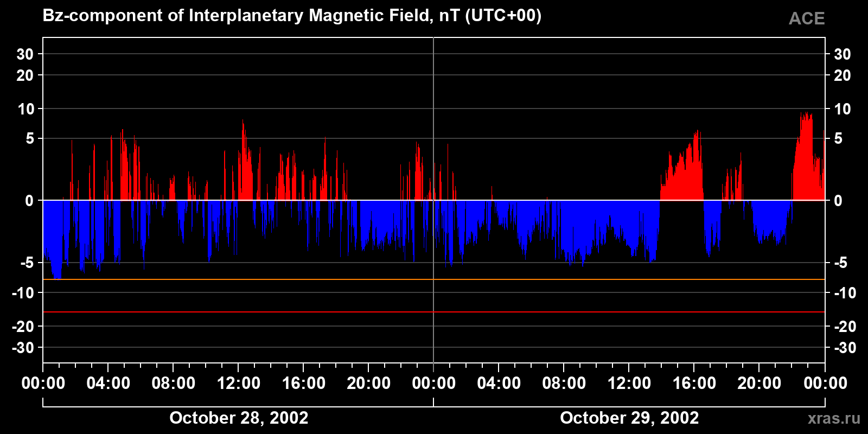This screenshot has width=868, height=434.
Task: Click the 'xras.ru' source label
Action: tap(834, 418)
